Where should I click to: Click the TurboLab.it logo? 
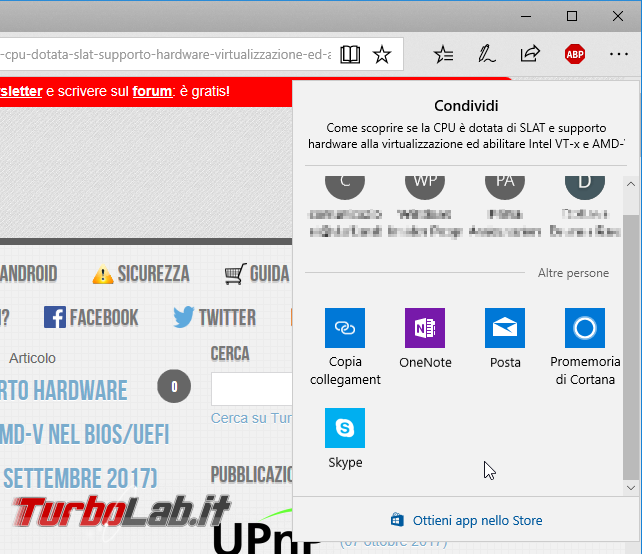coord(121,512)
